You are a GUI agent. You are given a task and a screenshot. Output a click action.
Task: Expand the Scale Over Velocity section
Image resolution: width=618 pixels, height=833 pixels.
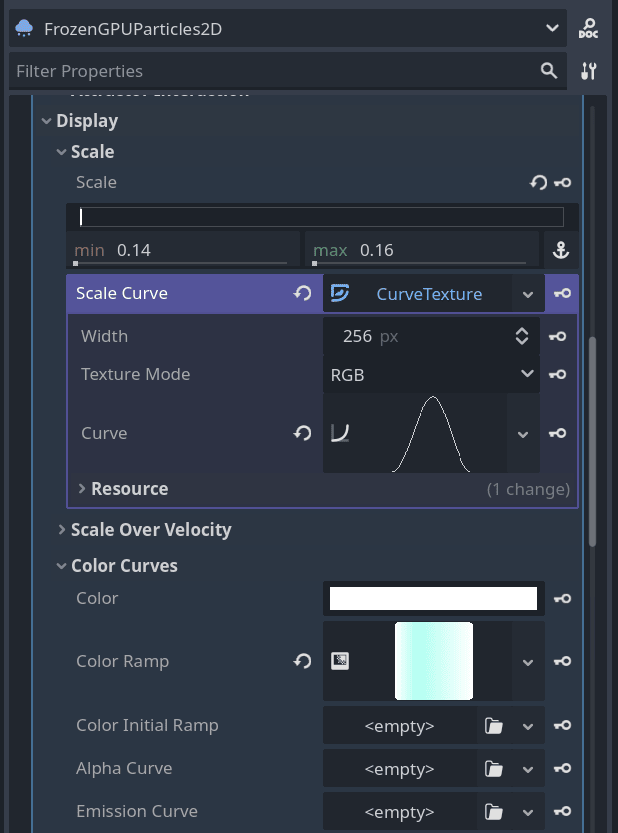click(x=60, y=529)
